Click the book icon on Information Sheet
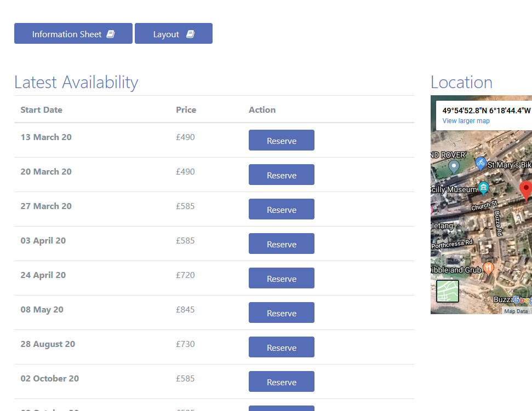 pyautogui.click(x=111, y=34)
